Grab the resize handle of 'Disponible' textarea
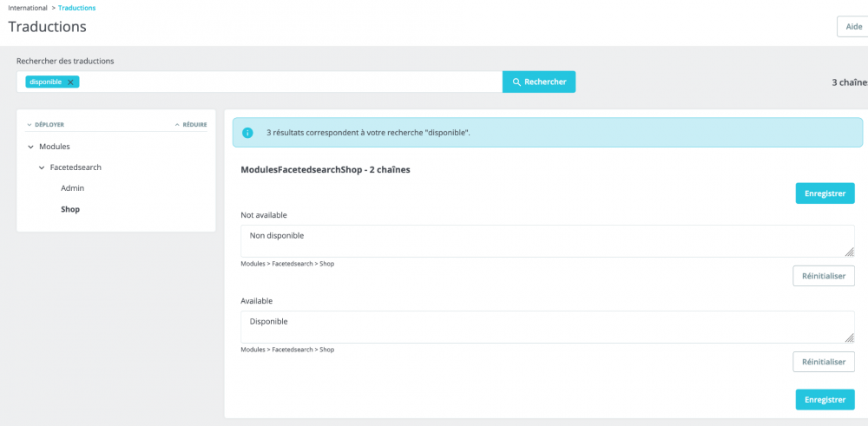Viewport: 868px width, 426px height. [x=849, y=338]
